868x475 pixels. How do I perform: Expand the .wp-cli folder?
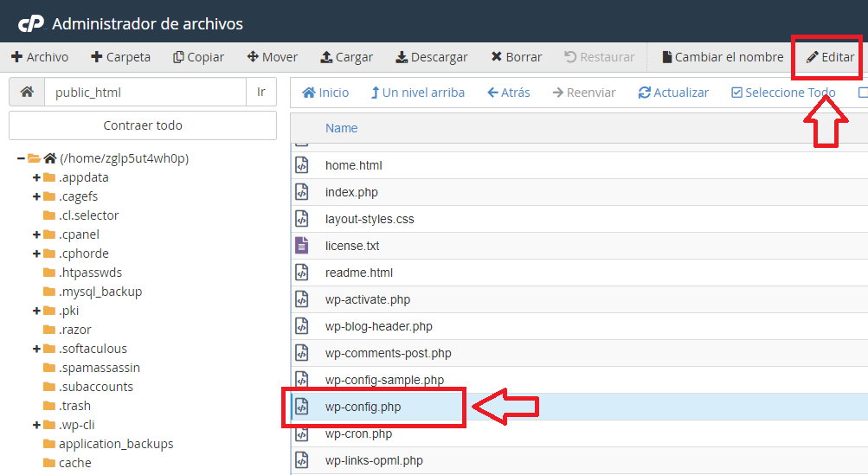pyautogui.click(x=36, y=425)
